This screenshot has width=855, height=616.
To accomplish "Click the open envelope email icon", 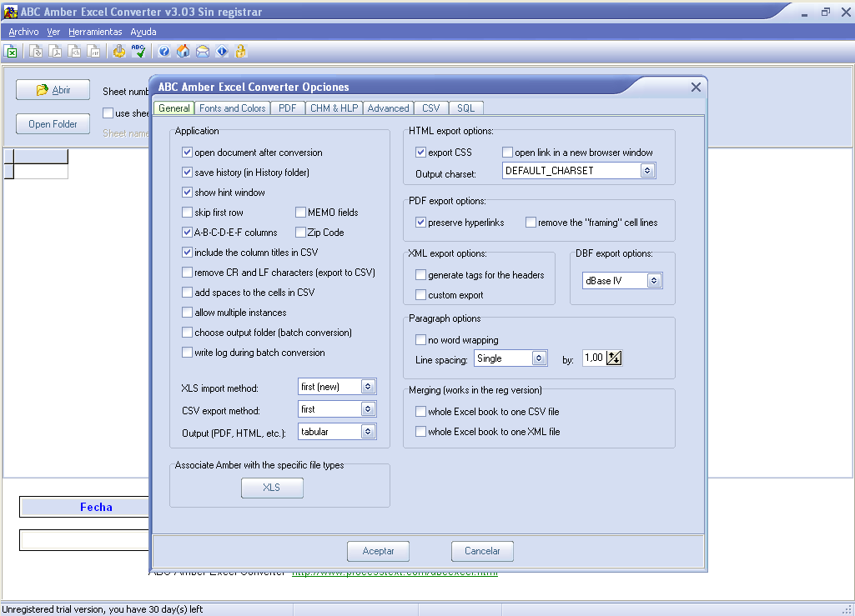I will tap(203, 51).
